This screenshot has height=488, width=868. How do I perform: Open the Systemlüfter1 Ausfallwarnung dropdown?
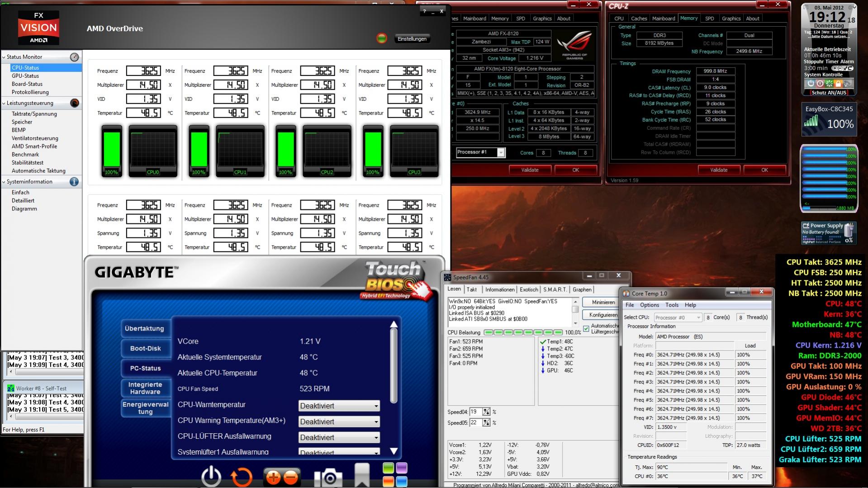click(x=339, y=452)
